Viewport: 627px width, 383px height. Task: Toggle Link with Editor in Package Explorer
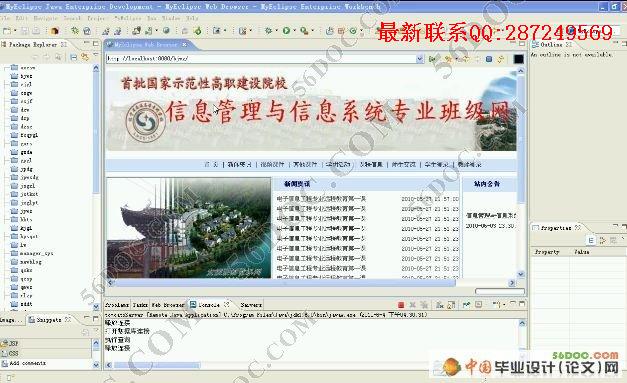[85, 58]
